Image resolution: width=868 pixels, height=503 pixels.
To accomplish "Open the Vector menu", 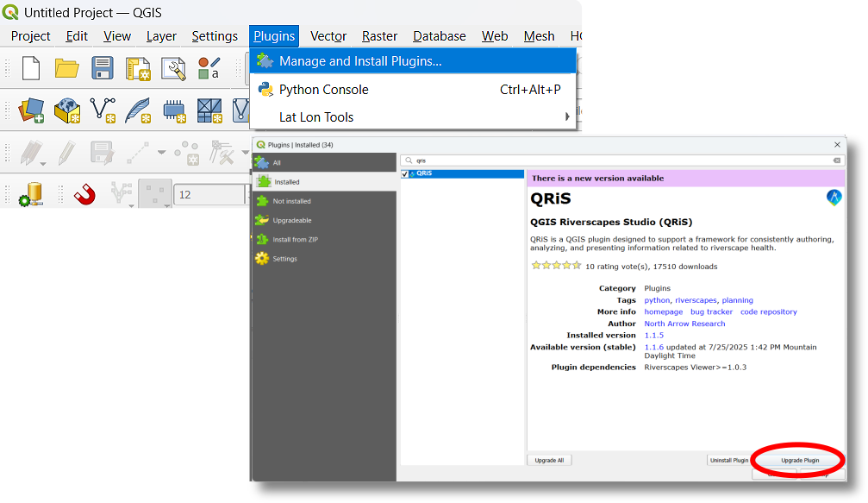I will coord(328,36).
